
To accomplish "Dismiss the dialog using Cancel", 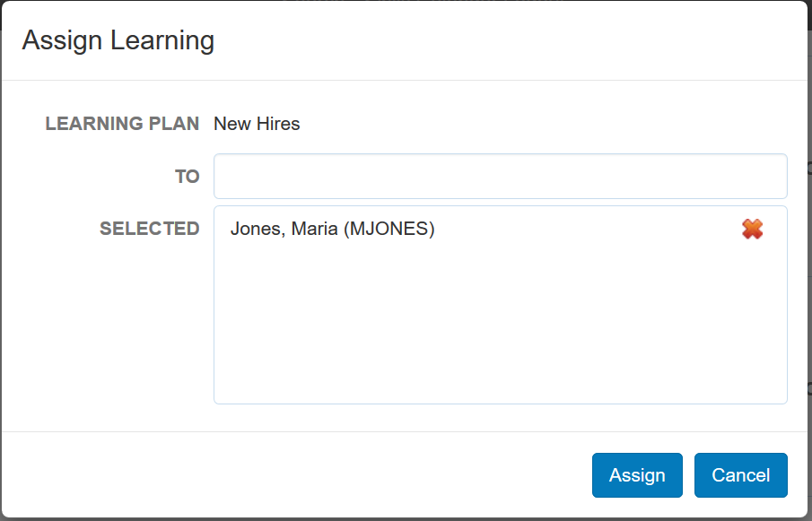I will [x=740, y=475].
